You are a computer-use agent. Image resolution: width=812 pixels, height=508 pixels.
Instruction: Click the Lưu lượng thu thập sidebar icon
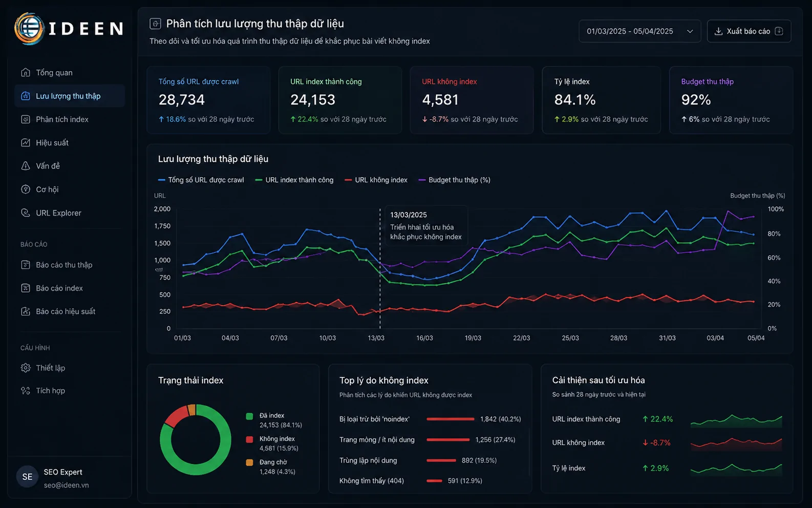pos(26,96)
